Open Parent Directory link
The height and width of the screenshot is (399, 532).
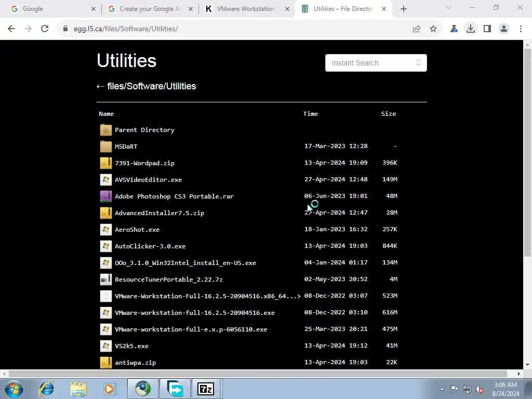point(144,130)
